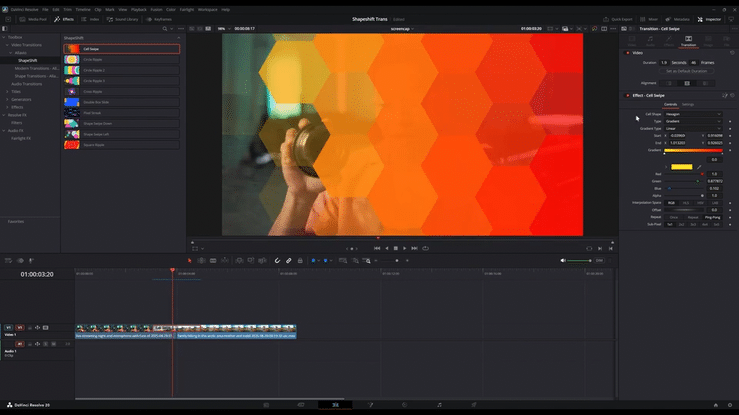Click Go to First Frame transport button
This screenshot has height=415, width=739.
377,248
